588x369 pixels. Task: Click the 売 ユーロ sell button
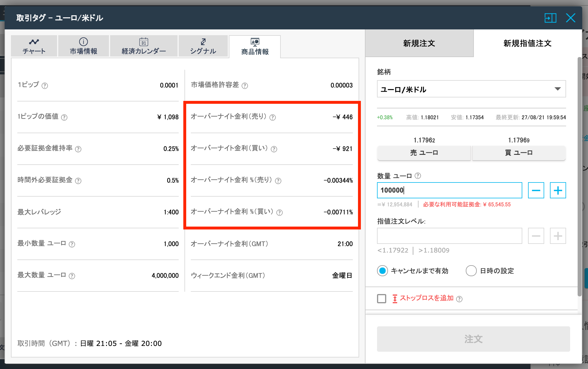point(424,153)
